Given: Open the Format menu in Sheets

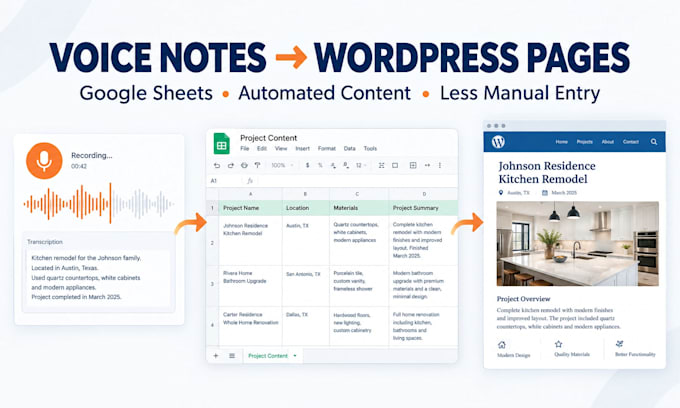Looking at the screenshot, I should pyautogui.click(x=327, y=148).
